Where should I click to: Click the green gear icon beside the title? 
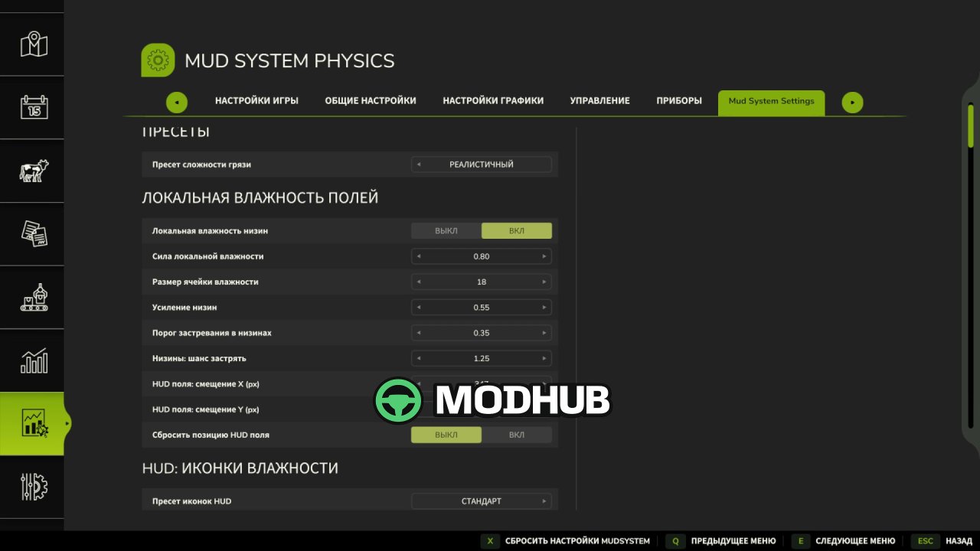tap(158, 60)
